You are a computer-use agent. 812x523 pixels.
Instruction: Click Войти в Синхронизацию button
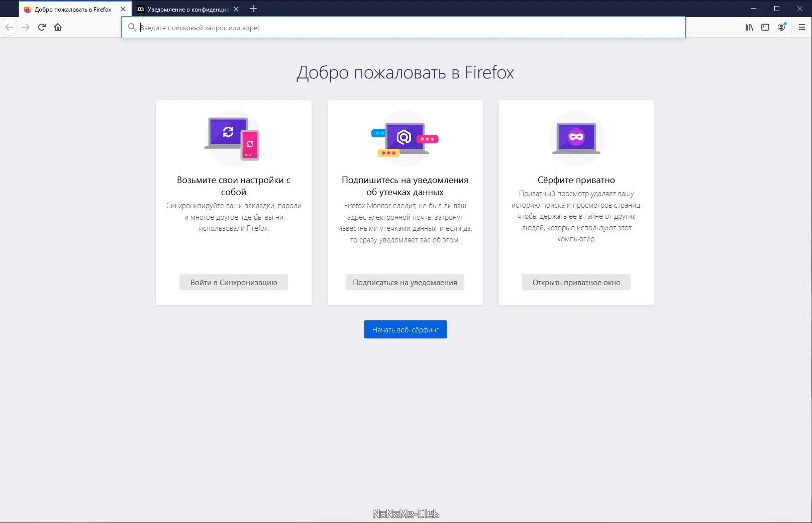pyautogui.click(x=233, y=282)
